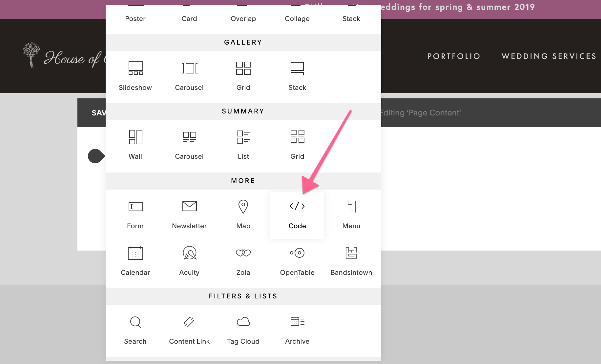Insert a Bandsintown block

pyautogui.click(x=351, y=261)
